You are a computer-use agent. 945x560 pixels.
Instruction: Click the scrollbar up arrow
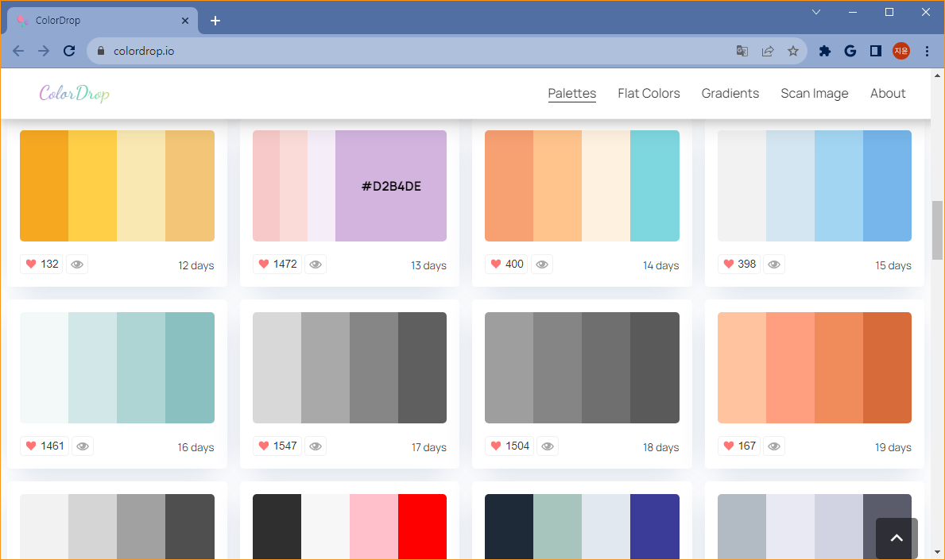point(937,75)
